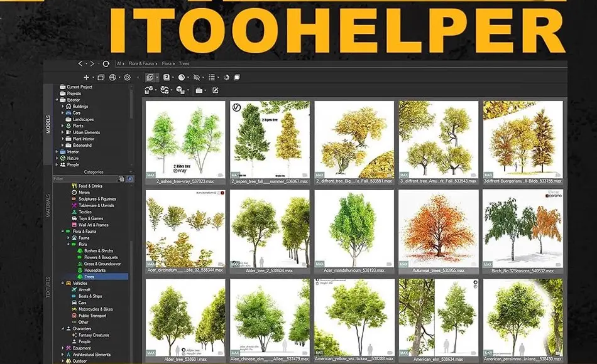Click the refresh icon beside the breadcrumb

pos(106,63)
